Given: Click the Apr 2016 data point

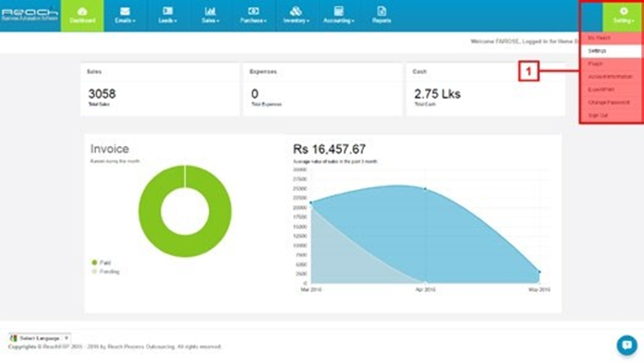Looking at the screenshot, I should click(425, 189).
